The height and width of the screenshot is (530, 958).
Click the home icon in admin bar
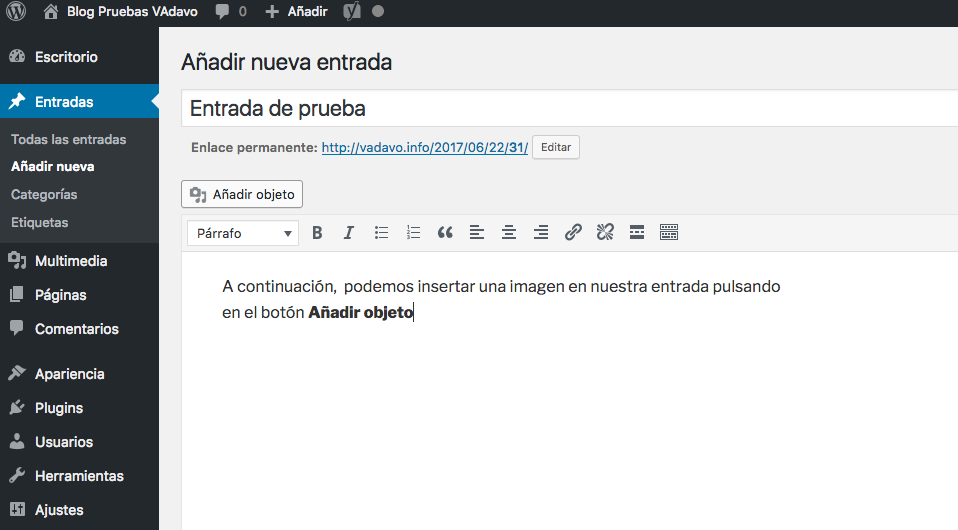pos(51,11)
